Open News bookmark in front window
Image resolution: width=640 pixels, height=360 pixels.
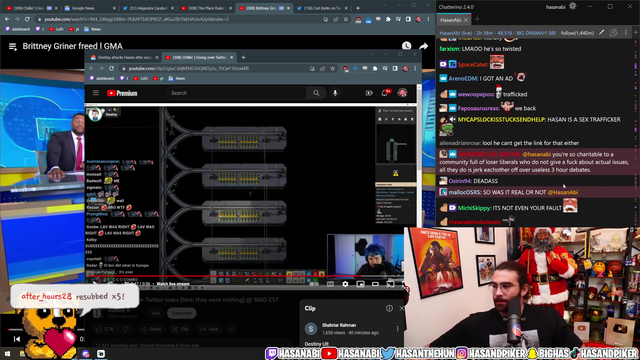click(177, 78)
